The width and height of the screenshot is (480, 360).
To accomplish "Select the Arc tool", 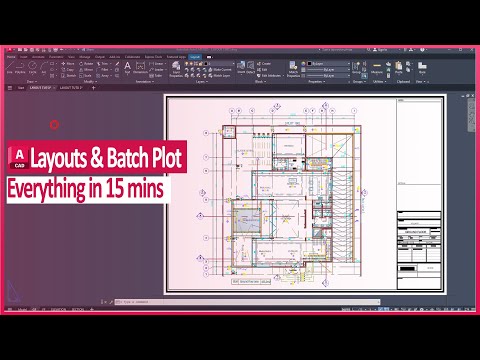I will pos(44,67).
